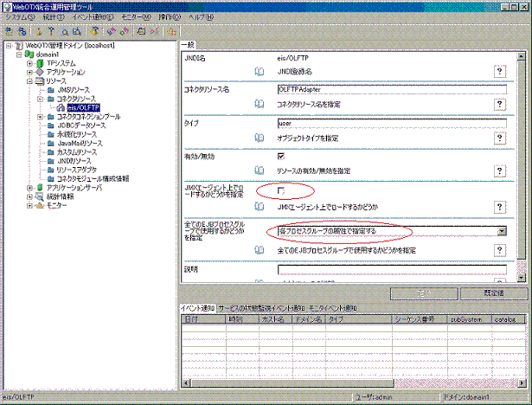532x405 pixels.
Task: Switch to サービスの状態監視イベント通知 tab
Action: [261, 307]
